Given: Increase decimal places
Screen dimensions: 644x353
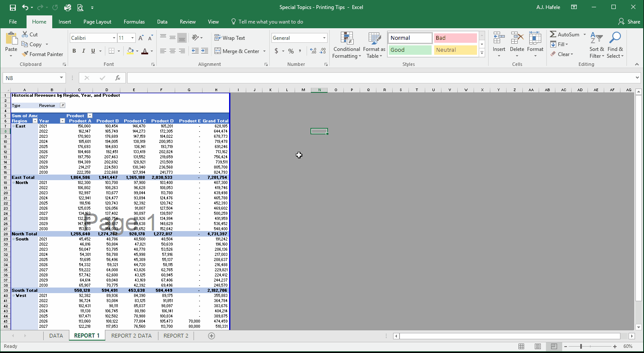Looking at the screenshot, I should coord(313,51).
